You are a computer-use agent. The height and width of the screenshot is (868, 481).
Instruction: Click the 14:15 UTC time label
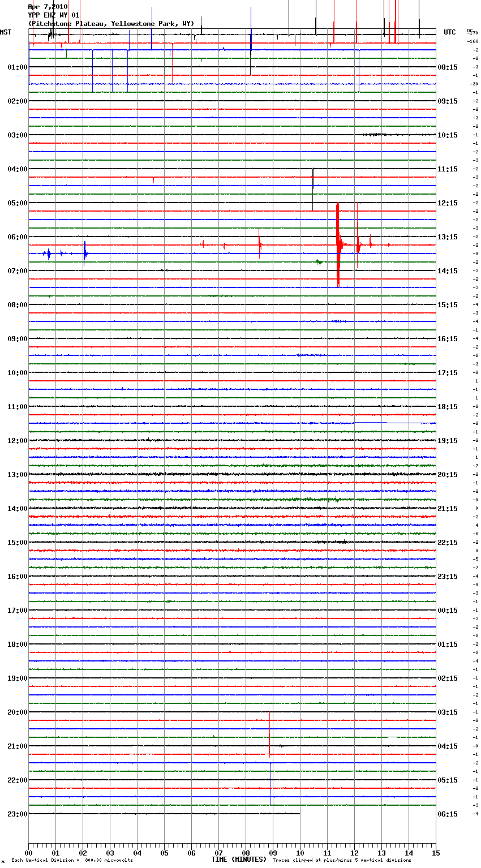448,271
